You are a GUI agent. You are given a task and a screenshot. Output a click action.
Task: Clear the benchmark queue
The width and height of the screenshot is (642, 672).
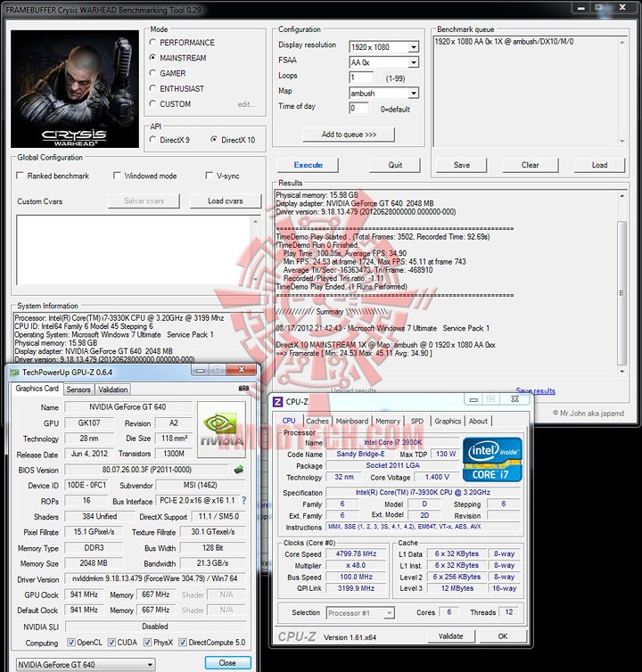(x=530, y=165)
